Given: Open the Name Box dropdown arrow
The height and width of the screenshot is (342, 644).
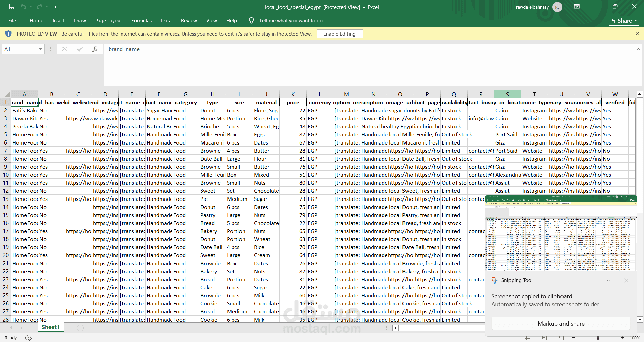Looking at the screenshot, I should click(40, 49).
